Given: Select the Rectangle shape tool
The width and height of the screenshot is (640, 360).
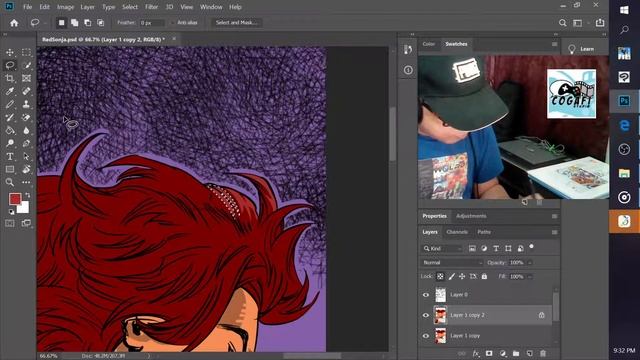Looking at the screenshot, I should coord(10,169).
